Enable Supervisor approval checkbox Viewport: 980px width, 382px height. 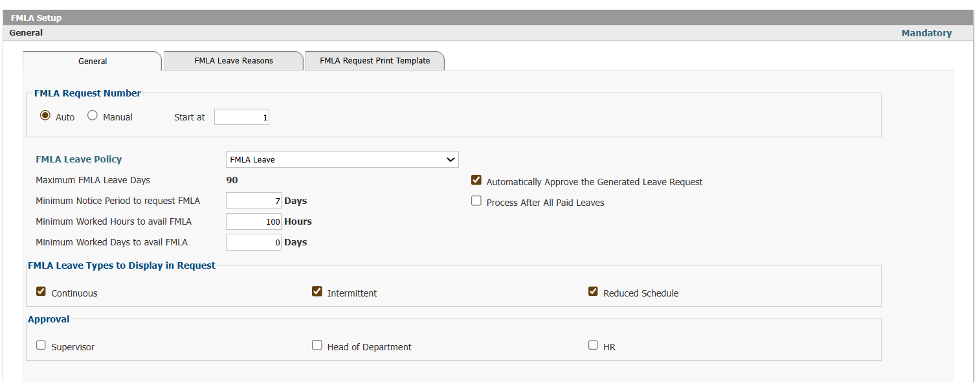41,345
